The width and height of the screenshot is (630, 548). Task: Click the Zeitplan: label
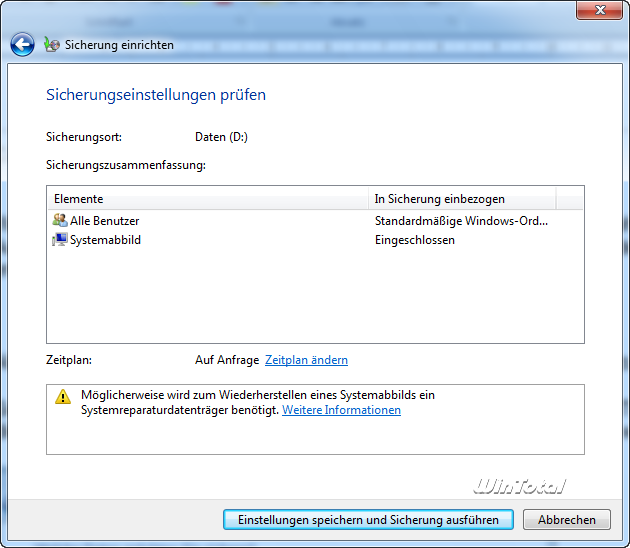[x=69, y=360]
